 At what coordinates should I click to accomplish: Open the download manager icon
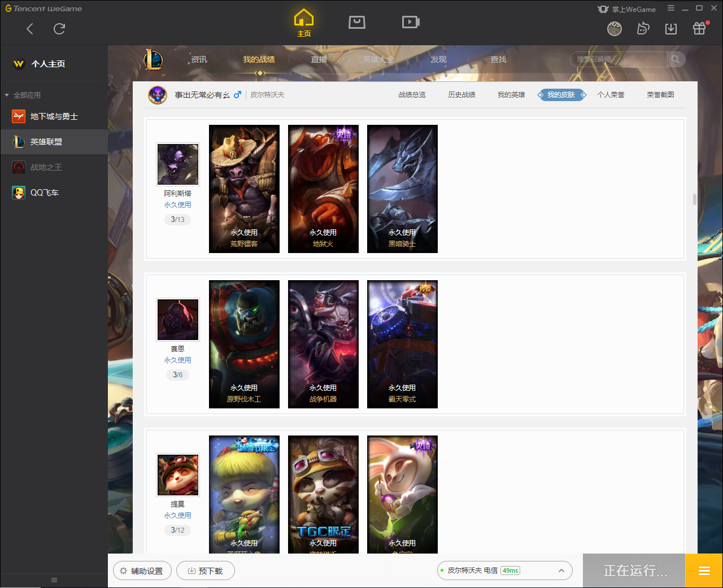671,28
